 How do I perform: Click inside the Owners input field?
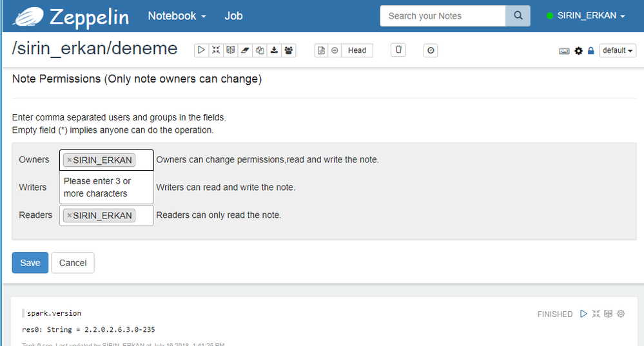click(x=106, y=160)
